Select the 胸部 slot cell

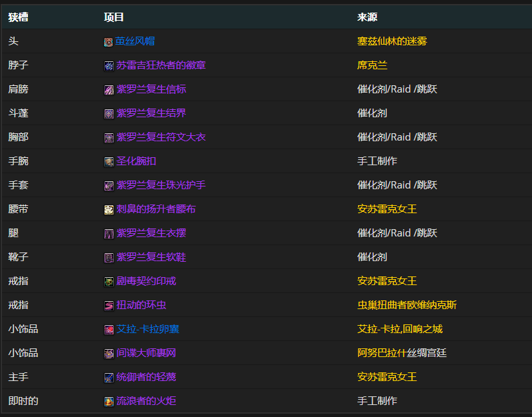tap(18, 137)
